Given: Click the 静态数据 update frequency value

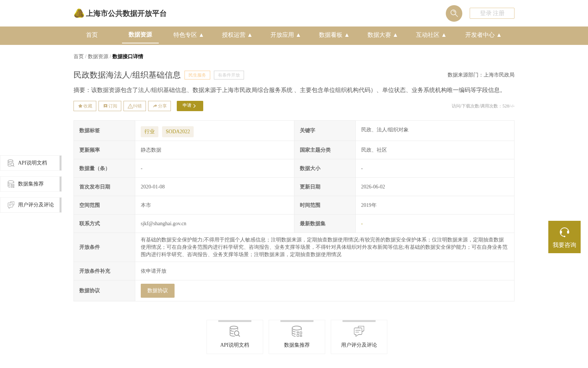Looking at the screenshot, I should click(151, 150).
